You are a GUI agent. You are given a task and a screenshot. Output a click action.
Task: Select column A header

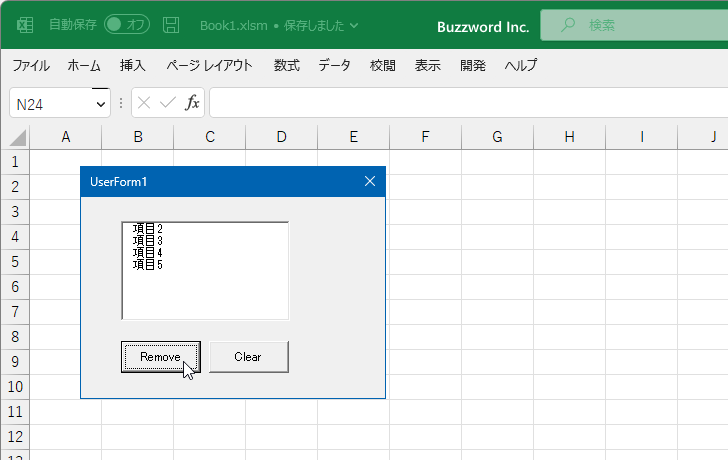click(x=65, y=137)
